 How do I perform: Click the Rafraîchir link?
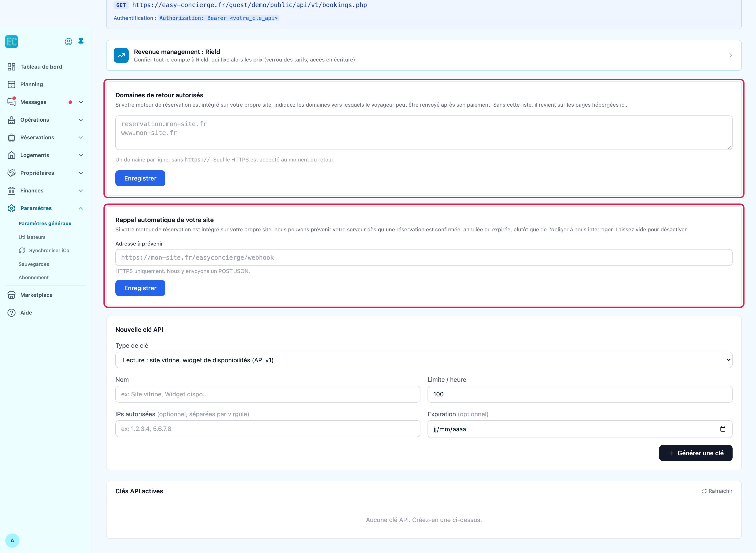pyautogui.click(x=717, y=491)
